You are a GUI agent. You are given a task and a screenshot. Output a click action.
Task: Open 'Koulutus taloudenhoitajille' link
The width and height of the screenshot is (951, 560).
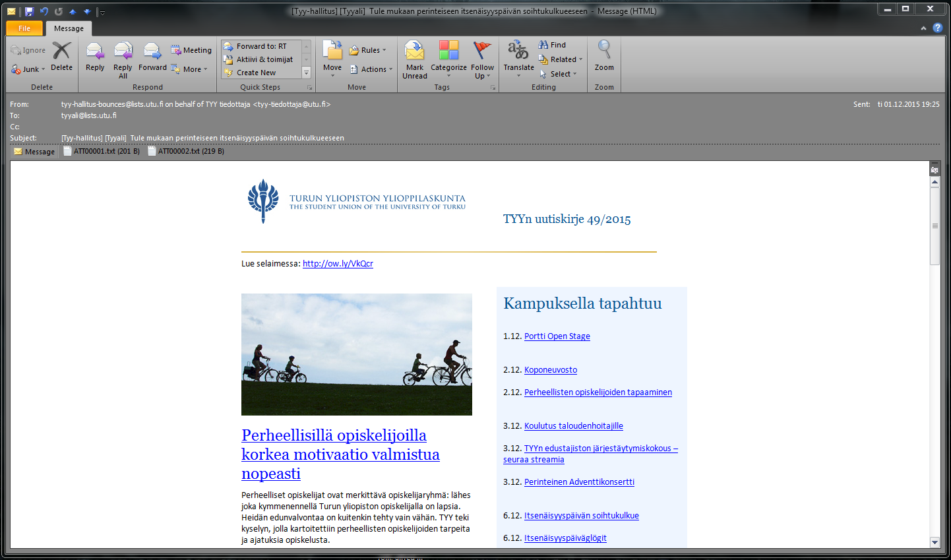574,426
